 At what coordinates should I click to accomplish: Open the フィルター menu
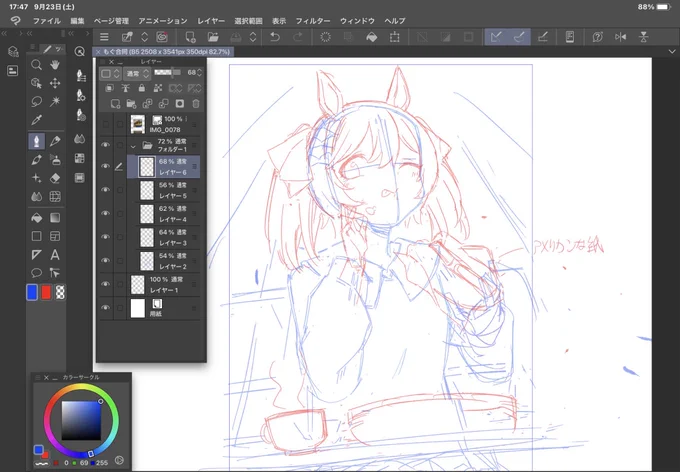(313, 21)
